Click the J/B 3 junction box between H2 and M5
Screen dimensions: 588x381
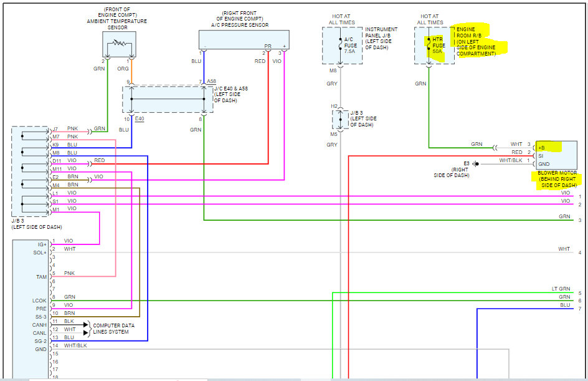(x=340, y=118)
